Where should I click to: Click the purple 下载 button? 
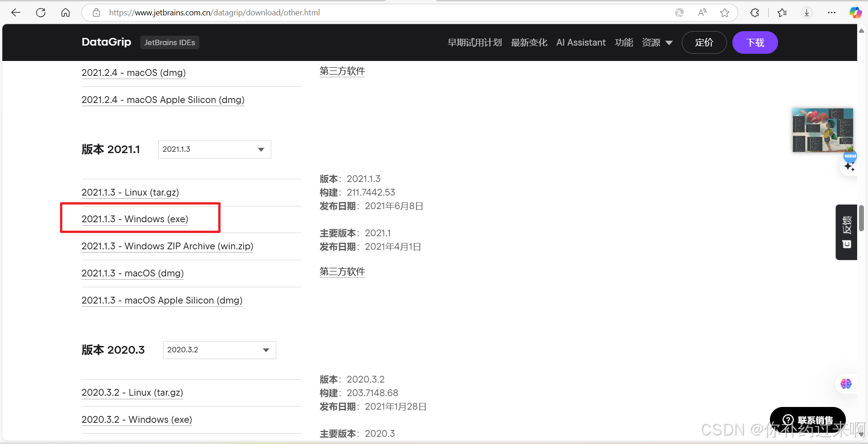[x=755, y=42]
